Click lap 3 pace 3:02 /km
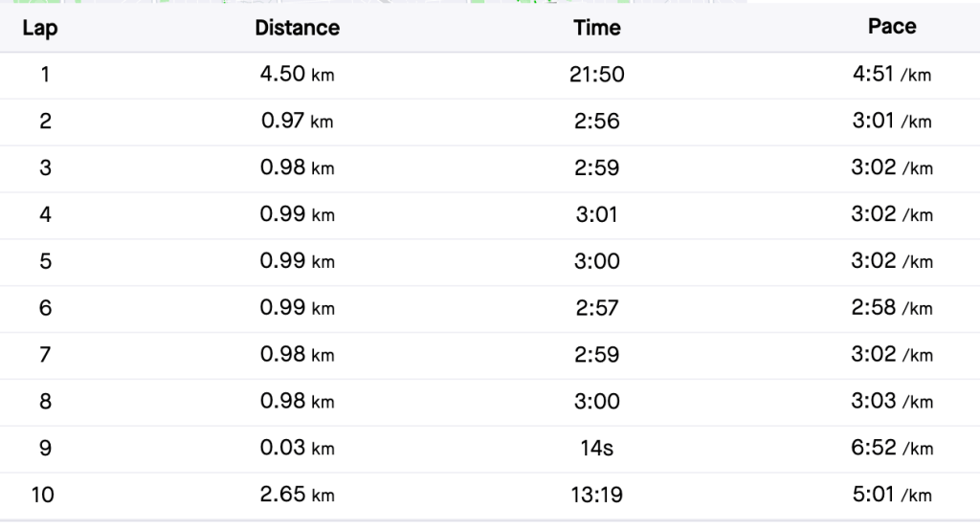 tap(892, 167)
